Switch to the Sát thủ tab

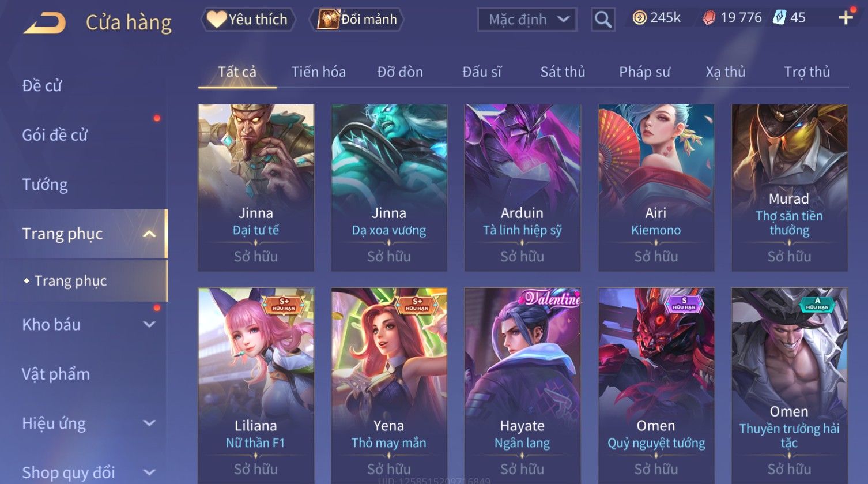[563, 72]
